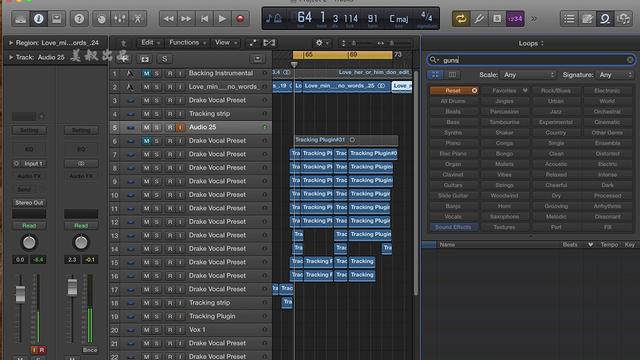Record-enable the Audio 25 track
The width and height of the screenshot is (640, 360).
(170, 127)
